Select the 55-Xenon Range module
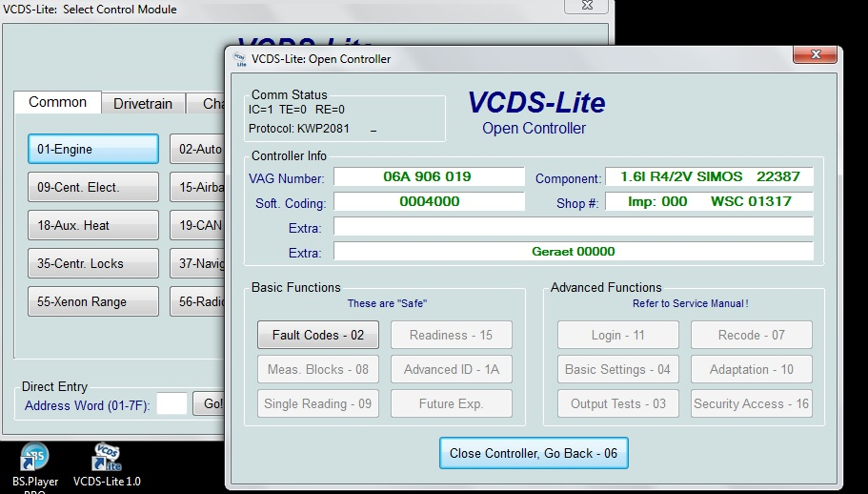This screenshot has width=868, height=494. click(x=92, y=301)
